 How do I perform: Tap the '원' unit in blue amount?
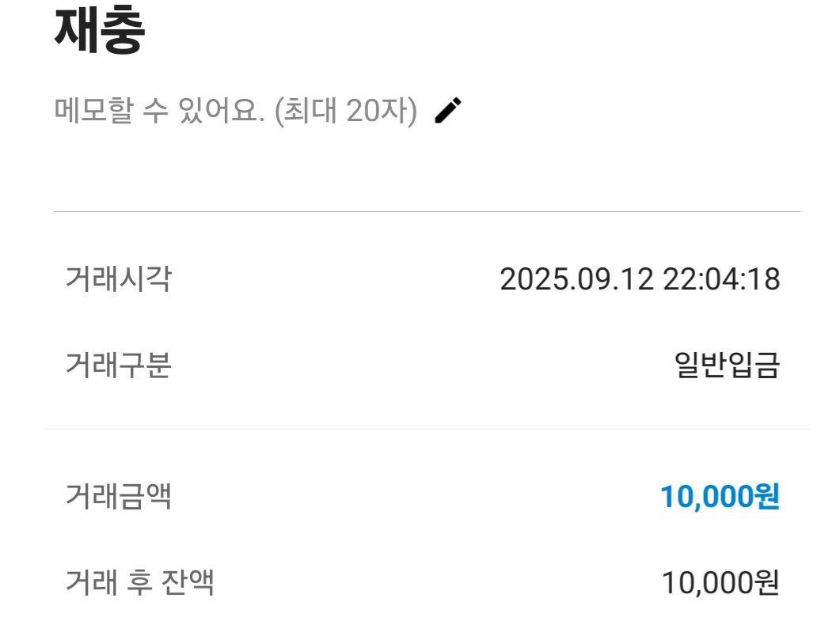click(766, 497)
